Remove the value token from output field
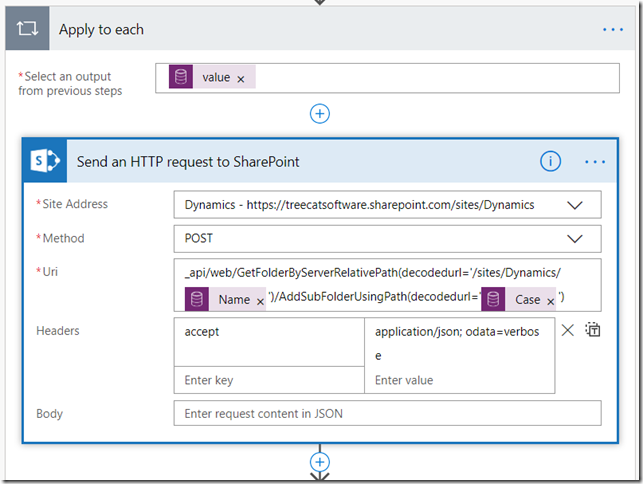The width and height of the screenshot is (643, 484). [x=241, y=79]
